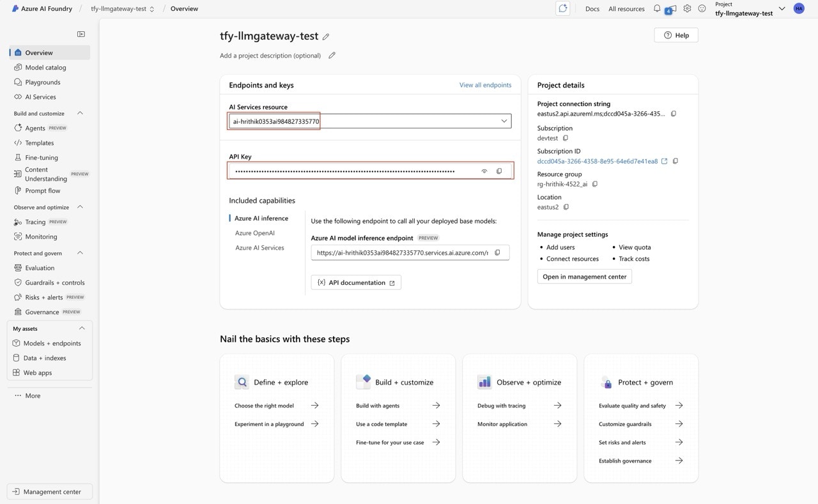Image resolution: width=818 pixels, height=504 pixels.
Task: Open Establish governance arrow
Action: click(679, 461)
